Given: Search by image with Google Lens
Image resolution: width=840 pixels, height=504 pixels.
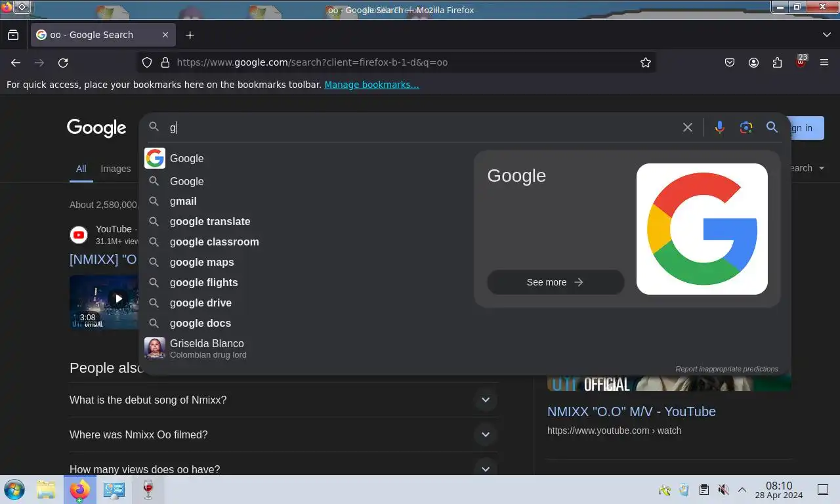Looking at the screenshot, I should click(x=745, y=127).
